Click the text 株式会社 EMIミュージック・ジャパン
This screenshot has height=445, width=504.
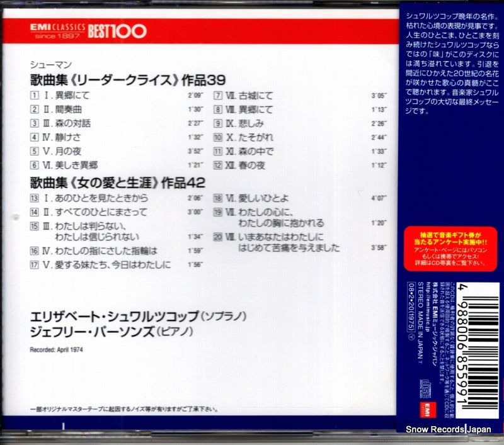tap(435, 324)
